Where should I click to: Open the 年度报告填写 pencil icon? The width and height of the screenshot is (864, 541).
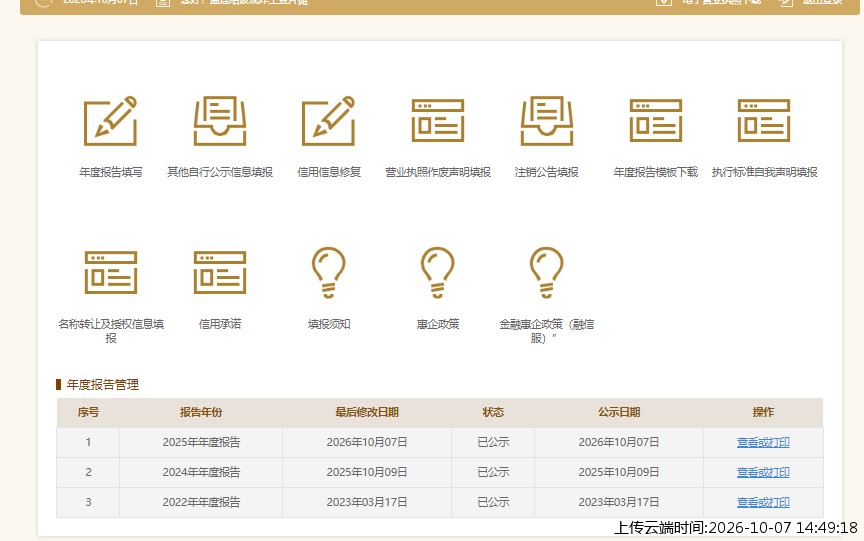110,121
